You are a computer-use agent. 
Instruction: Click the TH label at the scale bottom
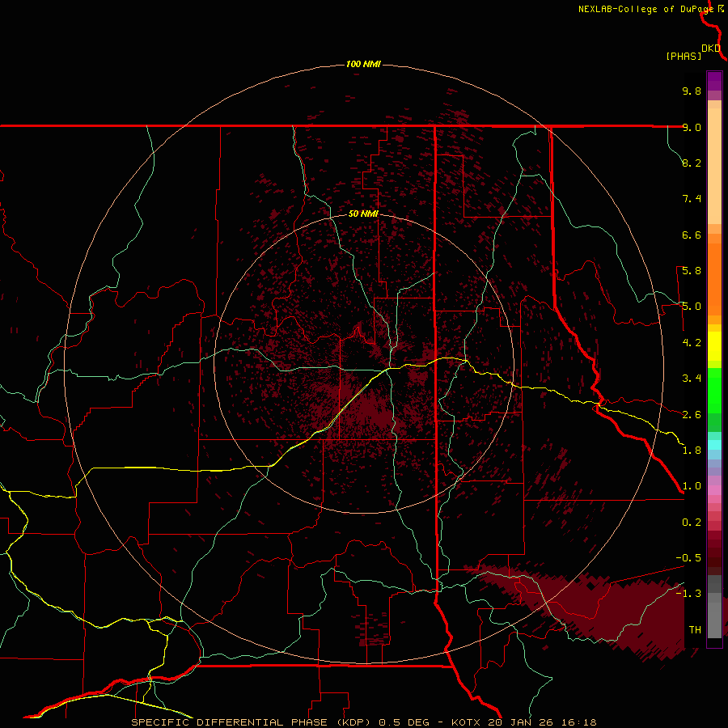(x=695, y=630)
